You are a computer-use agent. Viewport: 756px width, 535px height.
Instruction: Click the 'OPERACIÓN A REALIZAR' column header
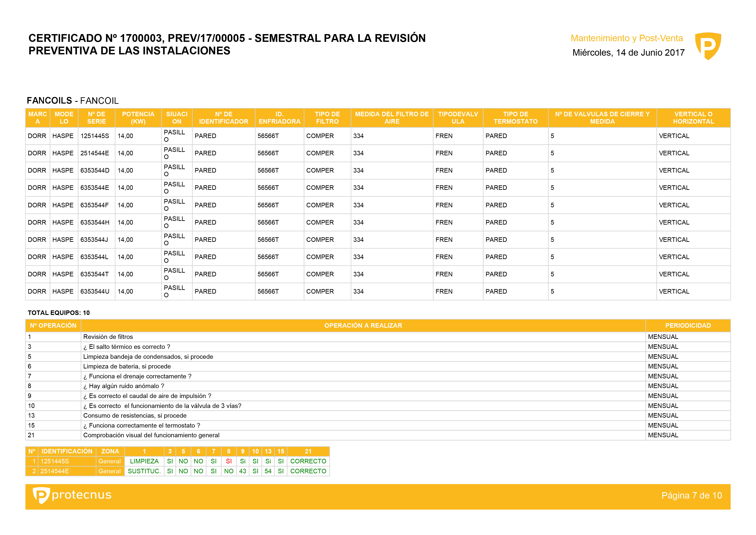pyautogui.click(x=363, y=326)
